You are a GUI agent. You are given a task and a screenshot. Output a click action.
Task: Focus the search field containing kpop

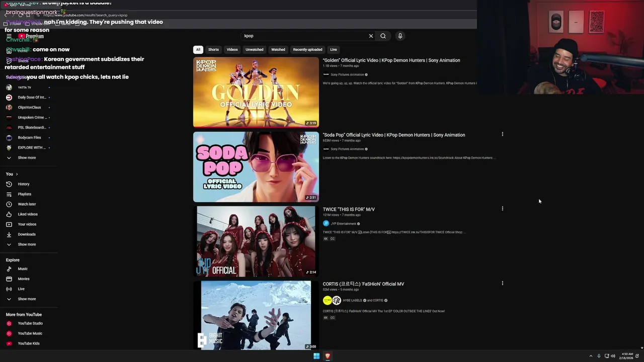pos(304,36)
